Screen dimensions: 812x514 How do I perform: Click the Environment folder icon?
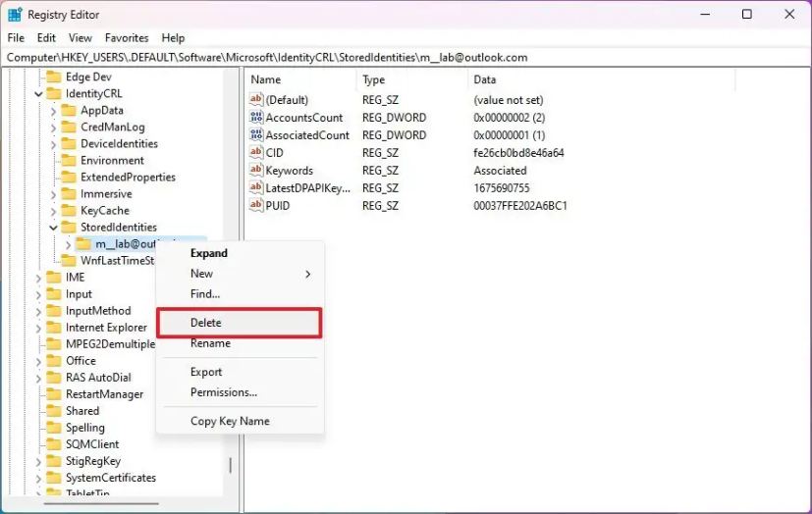[69, 160]
